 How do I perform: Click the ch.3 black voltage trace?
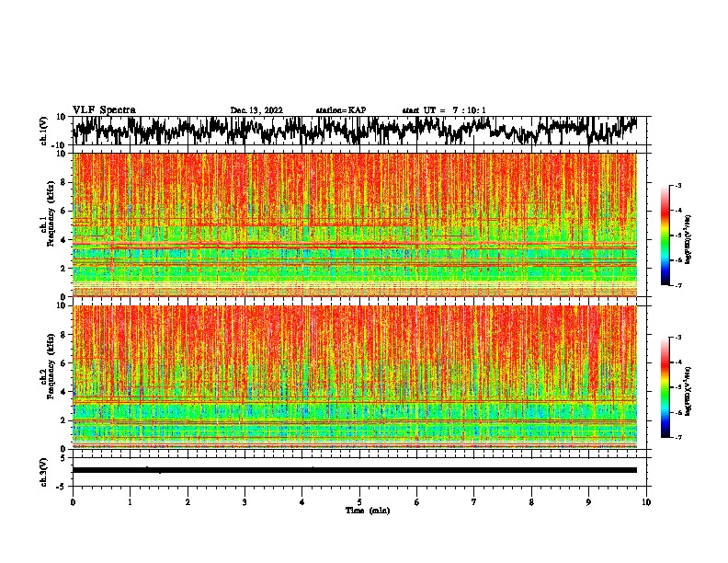coord(355,470)
